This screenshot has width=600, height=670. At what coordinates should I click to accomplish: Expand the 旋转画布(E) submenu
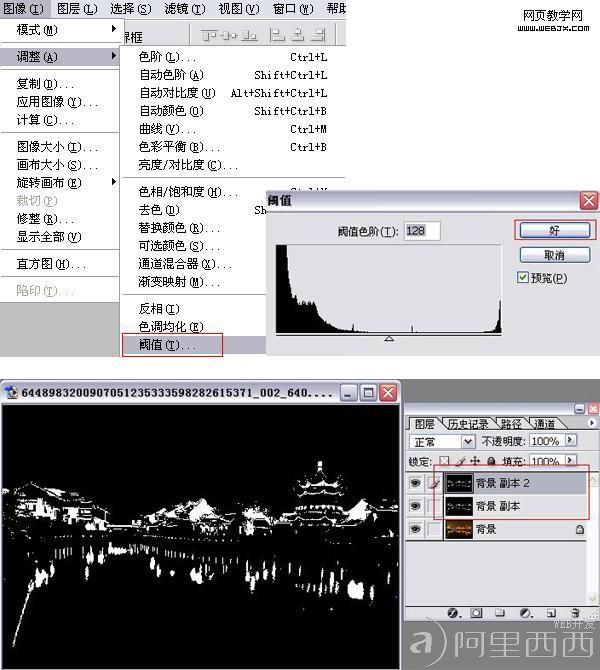(113, 182)
